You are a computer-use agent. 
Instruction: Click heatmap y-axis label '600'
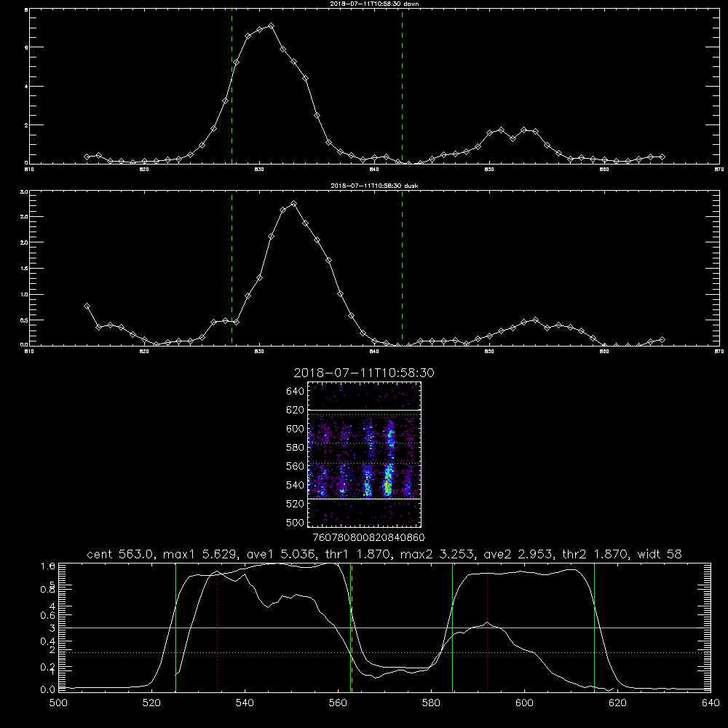(x=296, y=429)
